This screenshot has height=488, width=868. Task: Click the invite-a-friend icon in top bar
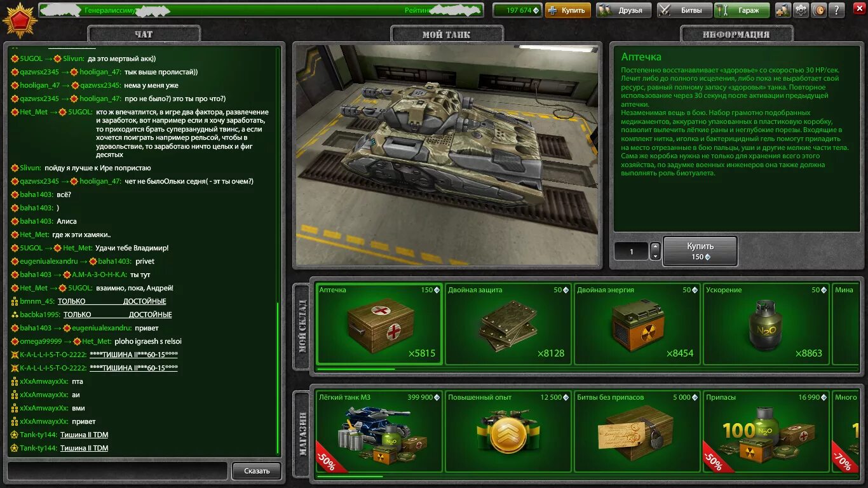[x=783, y=9]
